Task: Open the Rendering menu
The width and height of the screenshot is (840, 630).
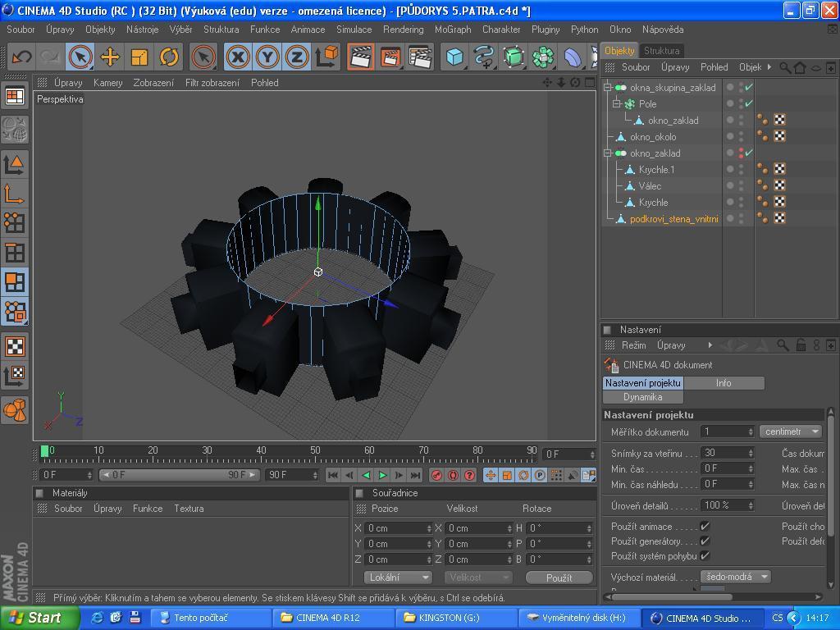Action: [403, 30]
